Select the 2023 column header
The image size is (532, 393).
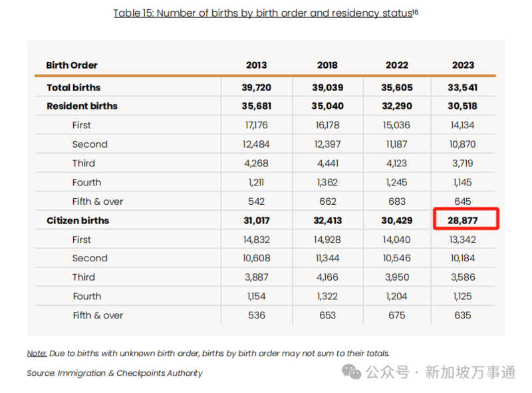[x=463, y=65]
